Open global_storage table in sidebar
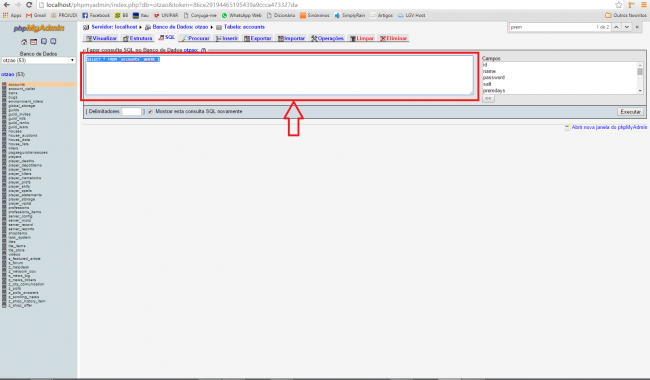 (22, 106)
